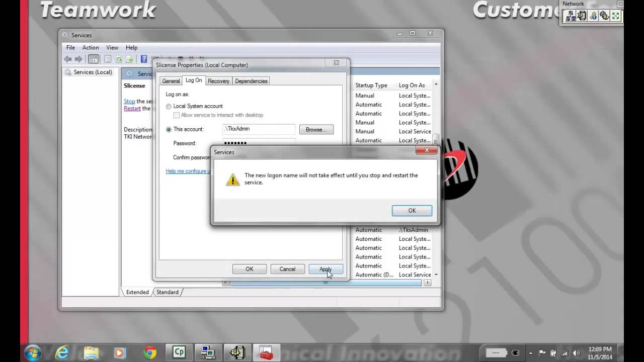644x362 pixels.
Task: Open the 'Help me configure' link
Action: coord(188,171)
